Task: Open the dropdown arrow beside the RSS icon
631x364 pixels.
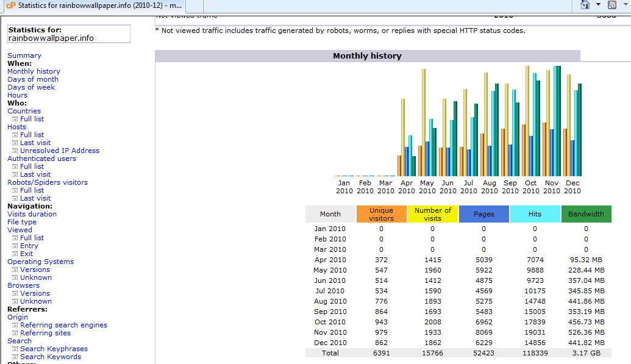Action: tap(625, 4)
